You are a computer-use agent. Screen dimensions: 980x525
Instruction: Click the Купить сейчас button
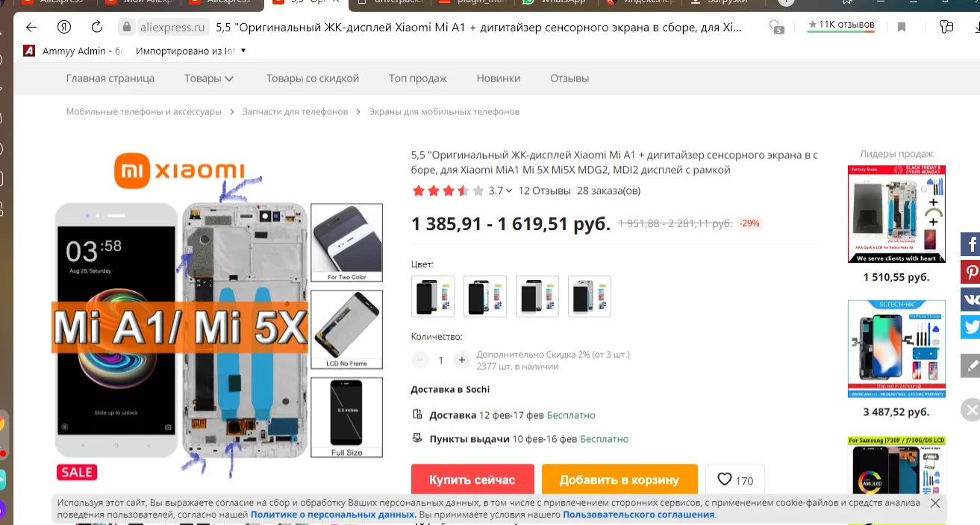(472, 479)
